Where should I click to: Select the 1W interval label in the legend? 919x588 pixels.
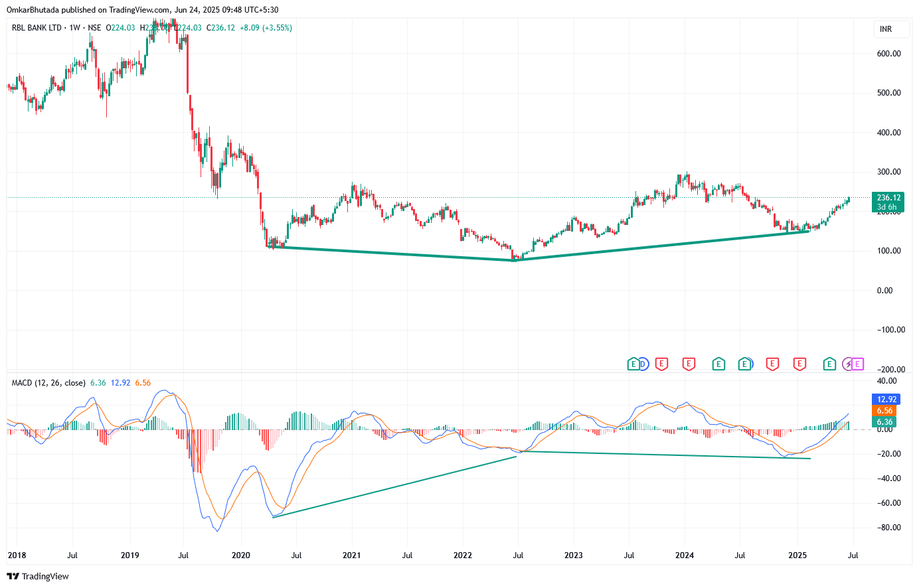click(74, 28)
